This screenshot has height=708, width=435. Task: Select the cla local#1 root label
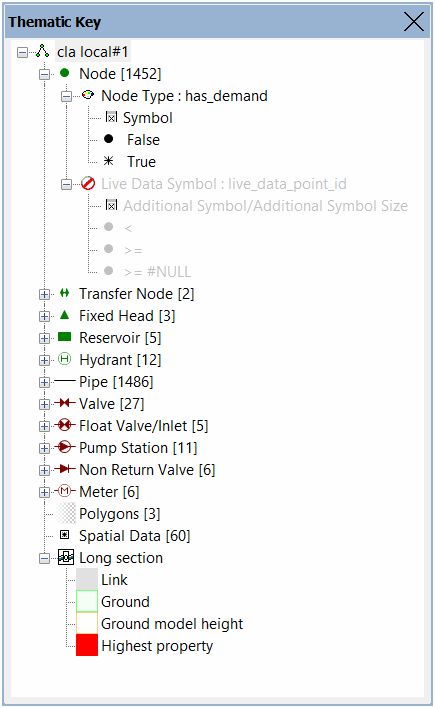pyautogui.click(x=93, y=51)
